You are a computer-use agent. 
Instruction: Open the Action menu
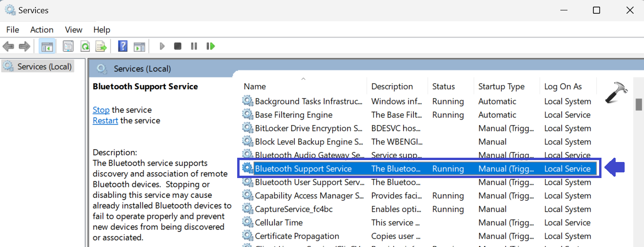click(42, 30)
